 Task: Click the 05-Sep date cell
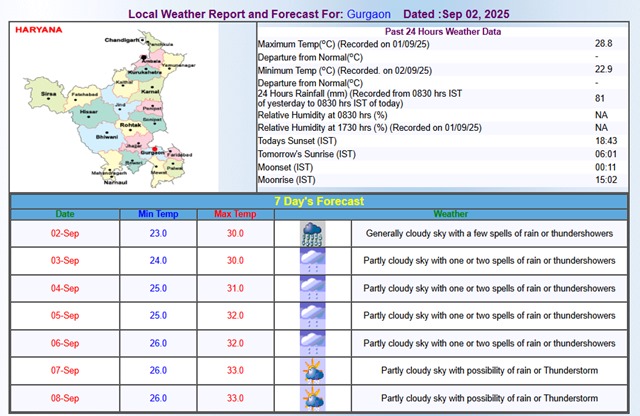[x=65, y=316]
